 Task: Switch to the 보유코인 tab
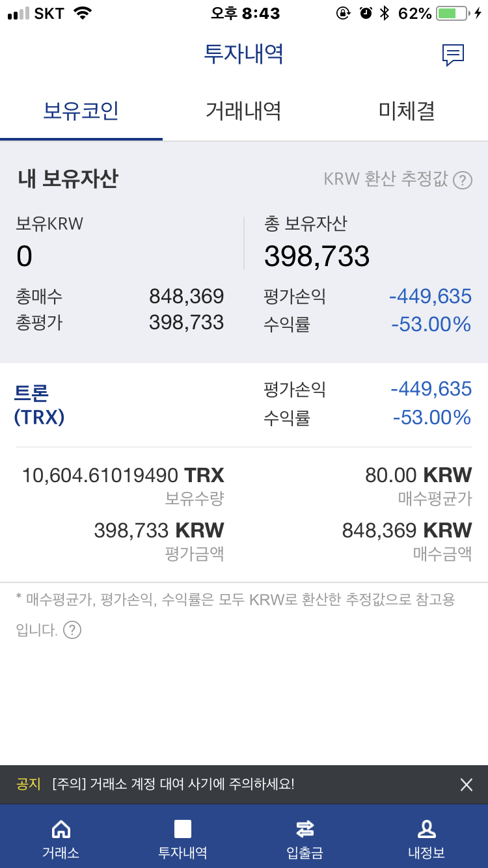[x=81, y=111]
